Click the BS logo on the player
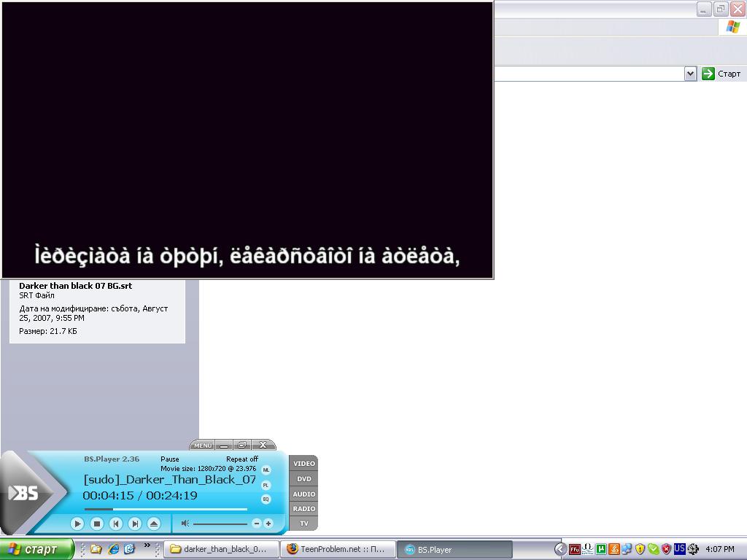 tap(24, 493)
